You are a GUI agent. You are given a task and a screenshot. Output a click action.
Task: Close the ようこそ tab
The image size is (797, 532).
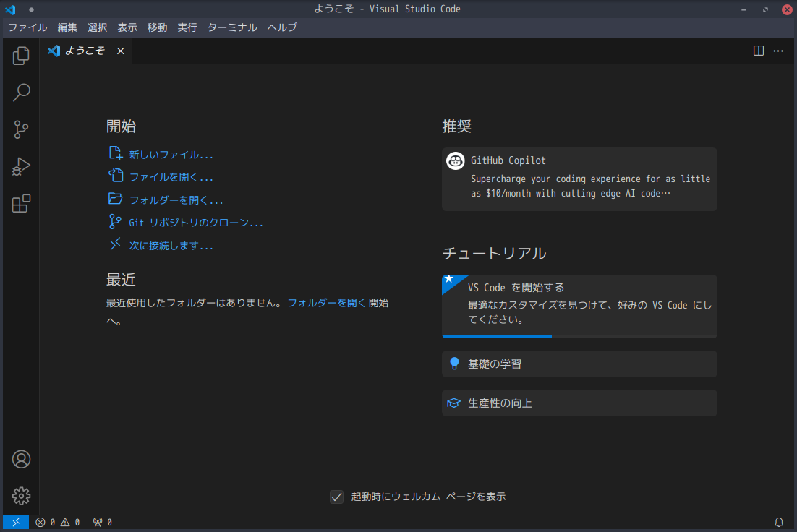click(121, 51)
